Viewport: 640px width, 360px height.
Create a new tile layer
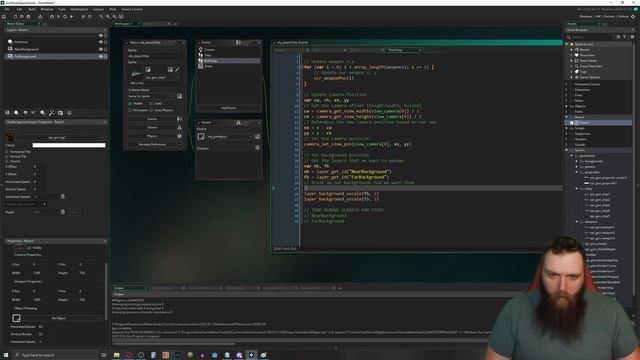[x=25, y=113]
